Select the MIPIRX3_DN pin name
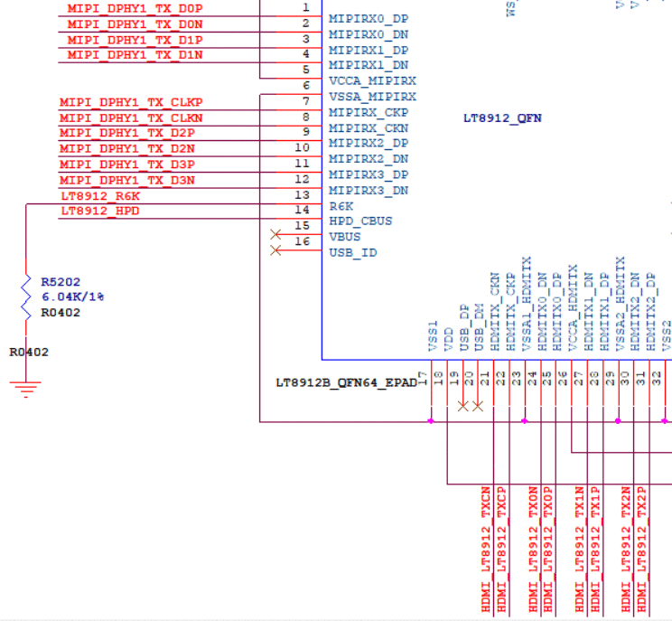672x621 pixels. point(369,191)
